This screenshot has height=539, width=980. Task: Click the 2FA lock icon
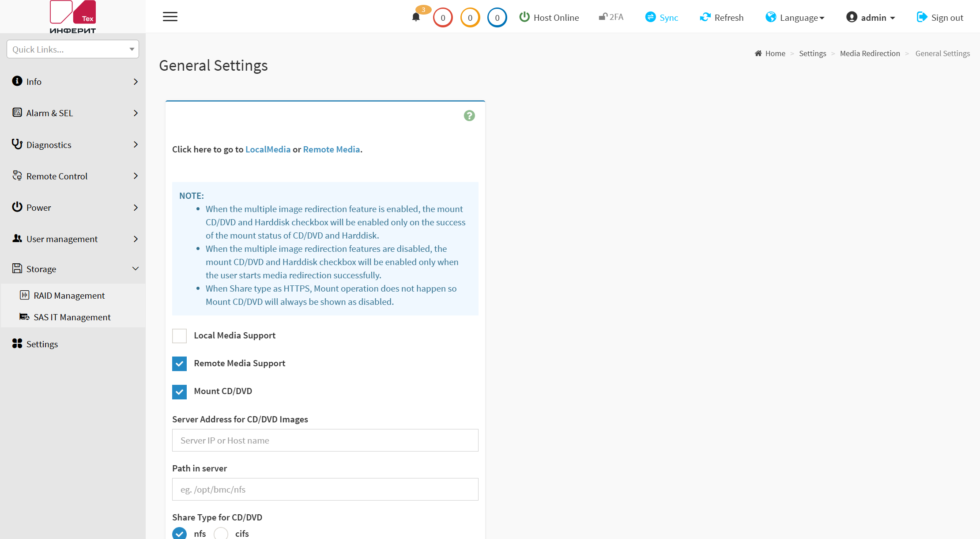point(603,17)
